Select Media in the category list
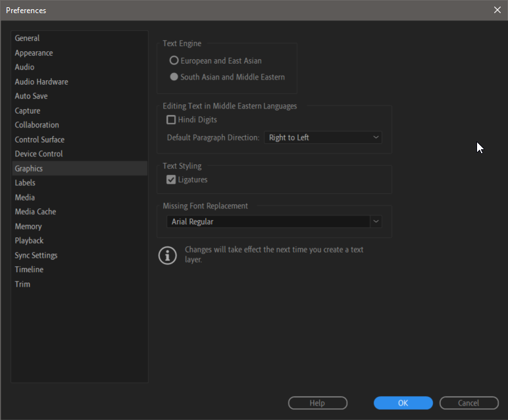The width and height of the screenshot is (508, 420). [80, 197]
